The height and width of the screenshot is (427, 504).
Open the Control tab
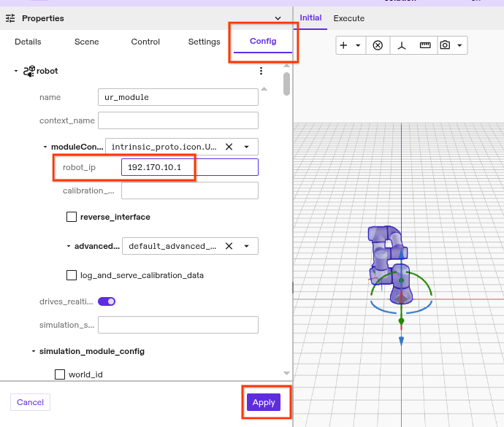pyautogui.click(x=145, y=42)
